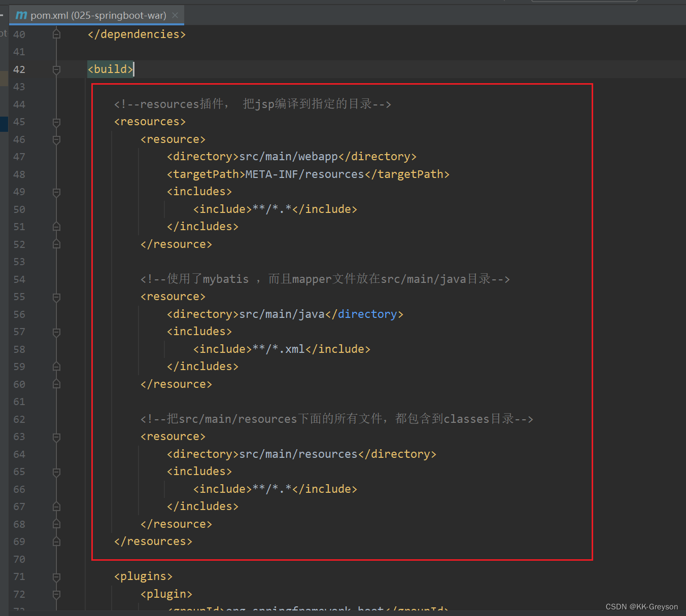Image resolution: width=686 pixels, height=616 pixels.
Task: Click the <plugins> tag on line 71
Action: pos(143,576)
